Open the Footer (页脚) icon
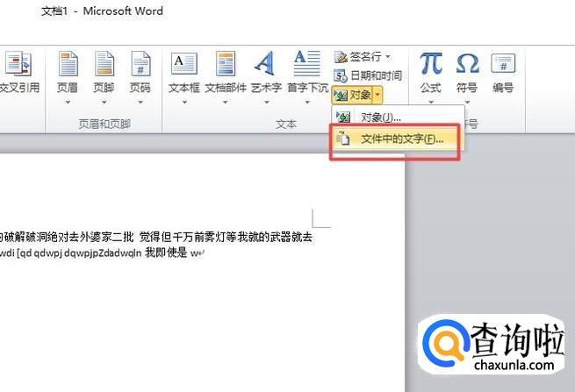 104,64
